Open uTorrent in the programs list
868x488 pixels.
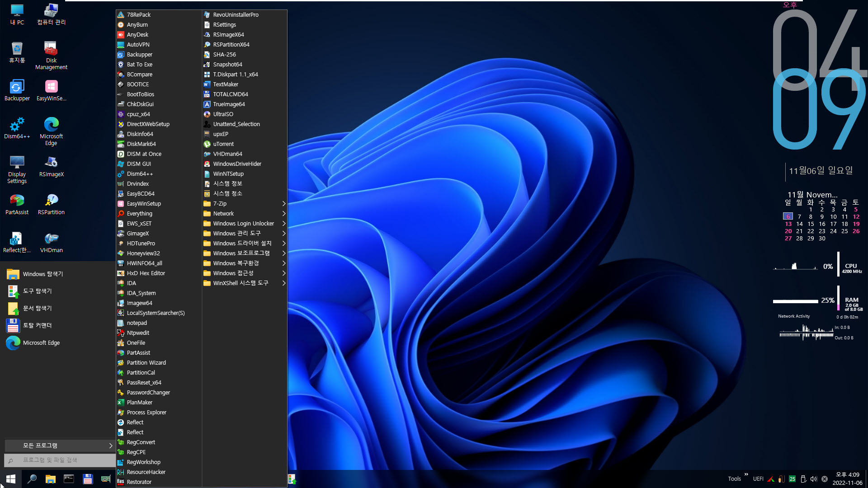pos(245,144)
